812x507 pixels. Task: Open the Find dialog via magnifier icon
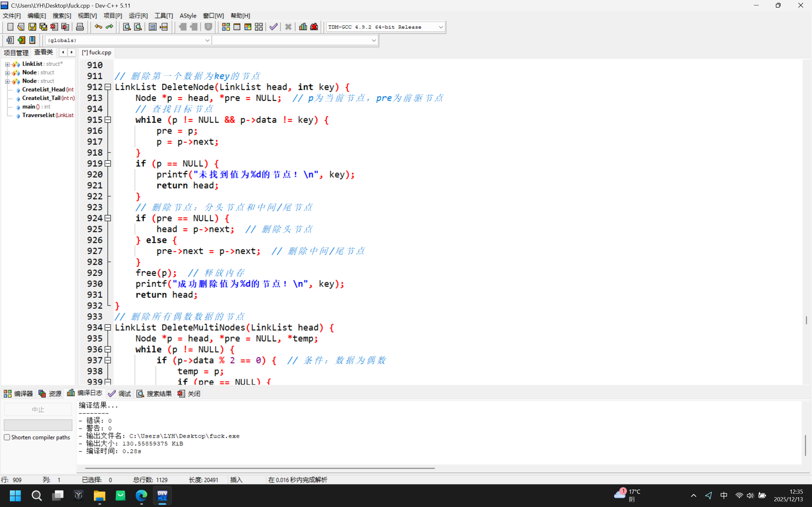[126, 27]
